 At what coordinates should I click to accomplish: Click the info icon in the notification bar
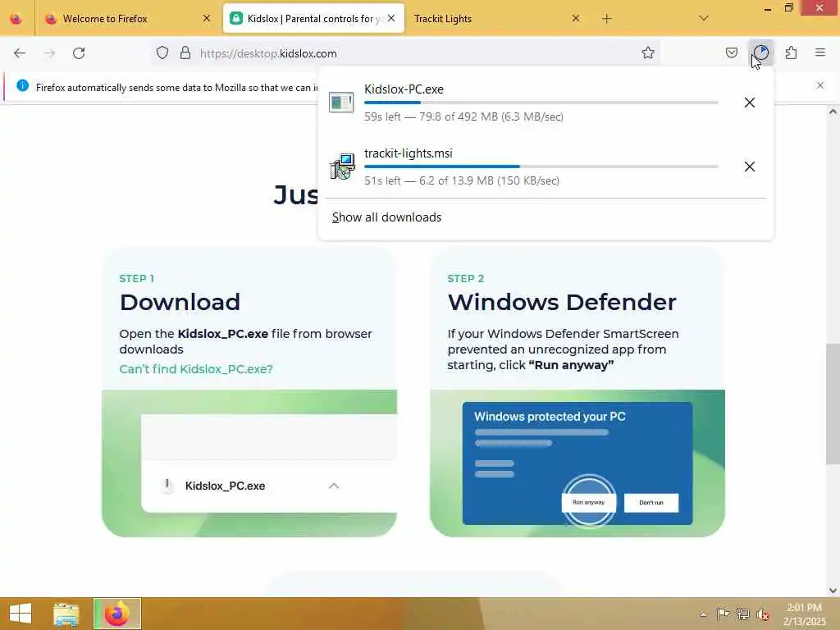(x=22, y=85)
